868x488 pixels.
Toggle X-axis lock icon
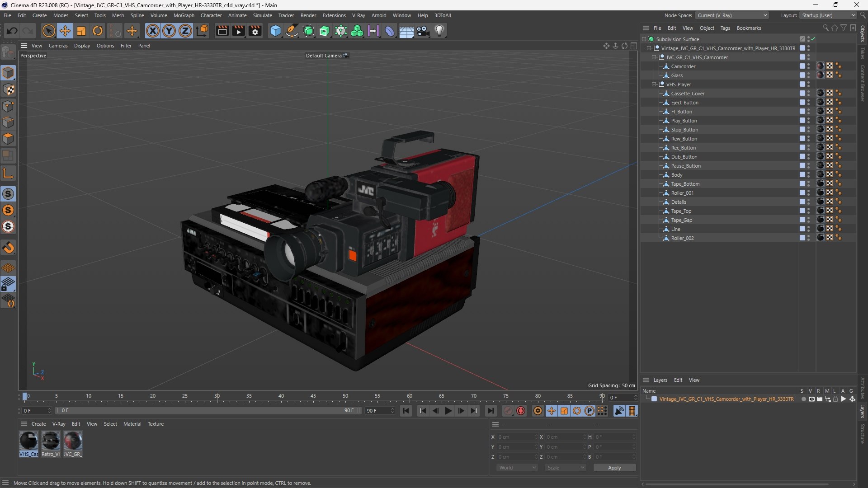[153, 31]
